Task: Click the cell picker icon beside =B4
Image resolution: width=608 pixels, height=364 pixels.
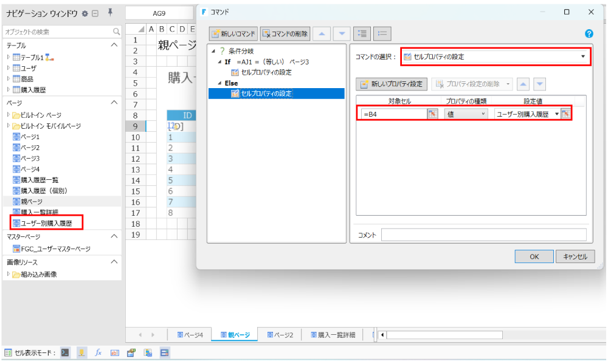Action: pos(432,114)
